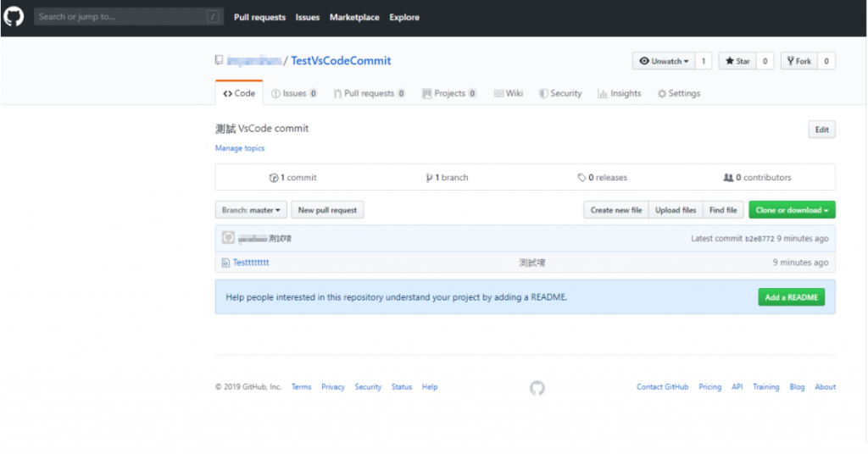Open the Clone or download dropdown
Viewport: 868px width, 454px height.
[792, 210]
